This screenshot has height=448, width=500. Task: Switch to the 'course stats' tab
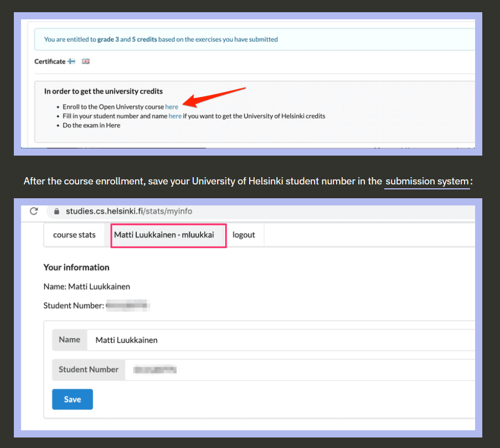click(74, 235)
